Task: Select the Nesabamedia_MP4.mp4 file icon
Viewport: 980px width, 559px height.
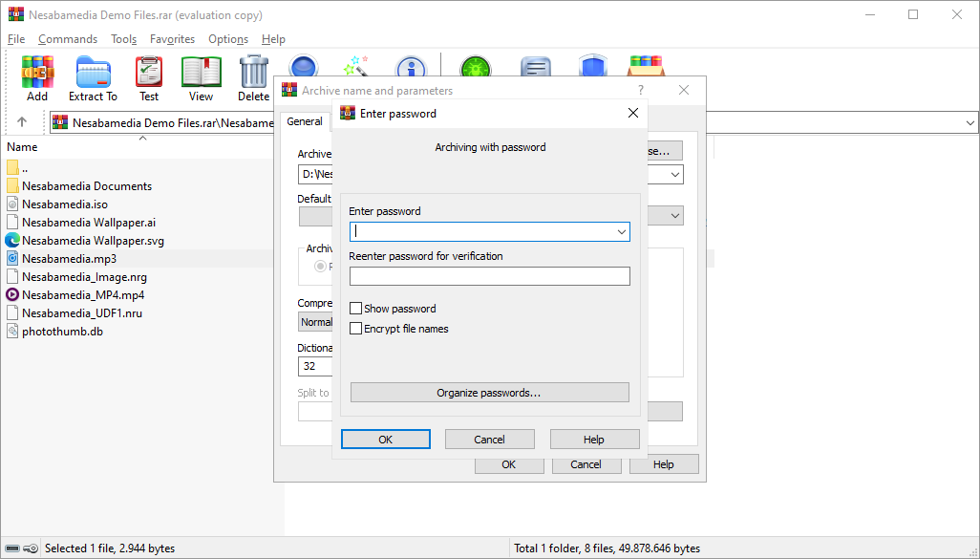Action: point(12,294)
